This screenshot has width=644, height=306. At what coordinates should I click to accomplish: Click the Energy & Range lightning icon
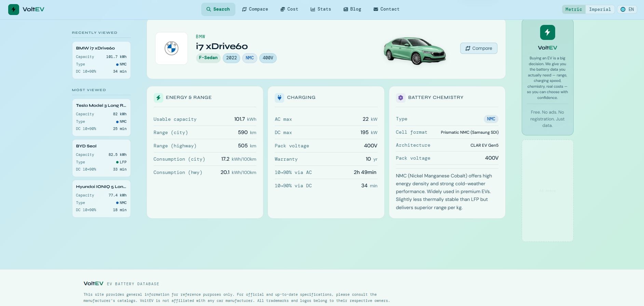[x=158, y=98]
